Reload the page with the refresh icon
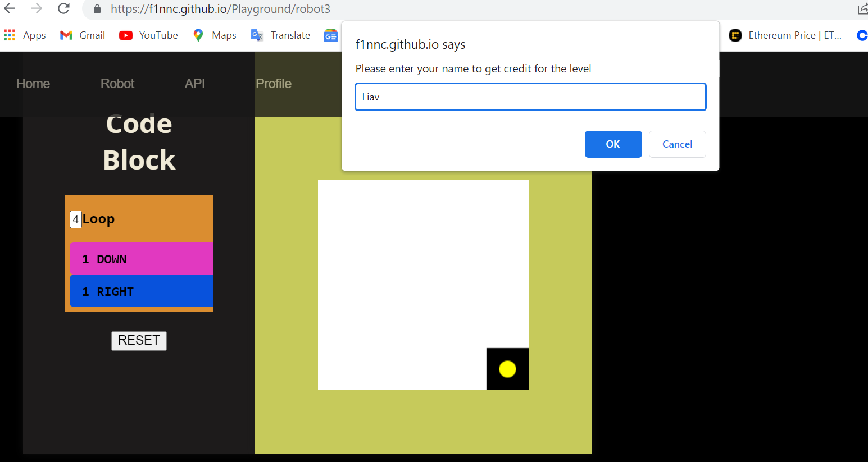Viewport: 868px width, 462px height. click(x=64, y=8)
